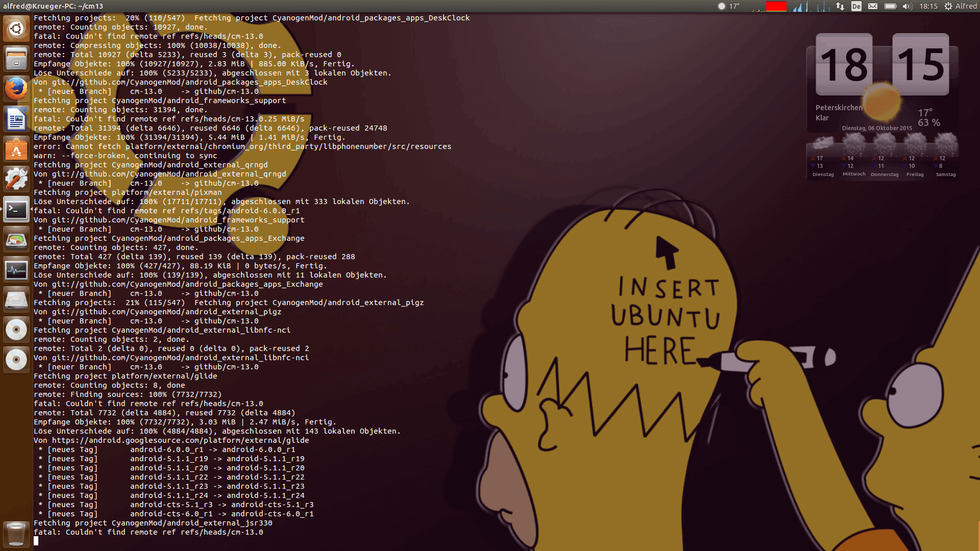Open System Monitor launcher icon
The height and width of the screenshot is (551, 980).
click(x=16, y=269)
